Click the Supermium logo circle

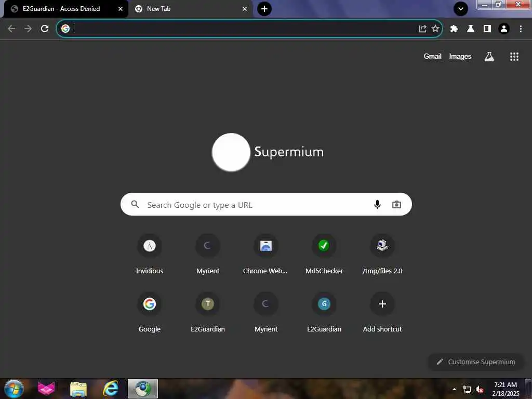pos(231,152)
